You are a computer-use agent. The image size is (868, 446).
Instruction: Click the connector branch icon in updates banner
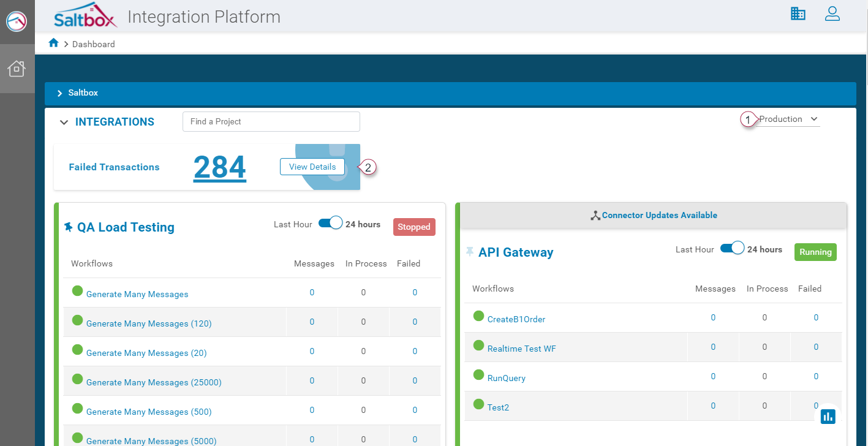595,216
